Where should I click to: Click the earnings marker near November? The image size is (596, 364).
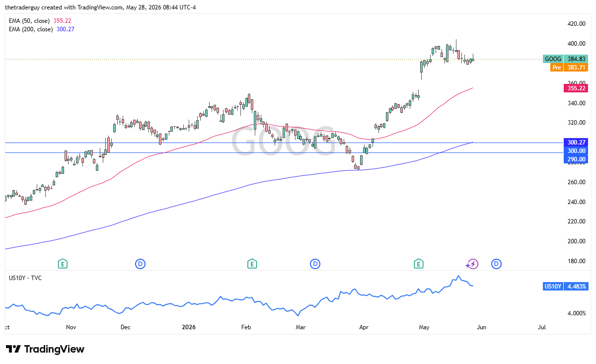[x=63, y=264]
